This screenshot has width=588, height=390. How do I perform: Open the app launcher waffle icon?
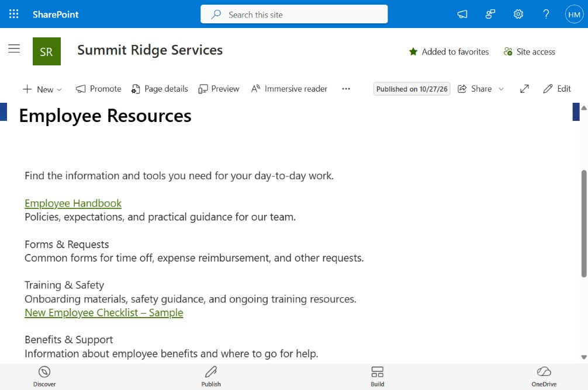coord(14,14)
